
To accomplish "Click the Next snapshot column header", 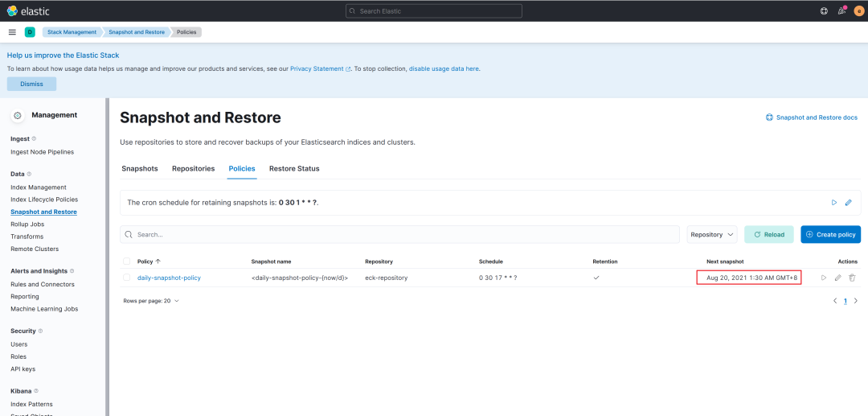I will (725, 261).
